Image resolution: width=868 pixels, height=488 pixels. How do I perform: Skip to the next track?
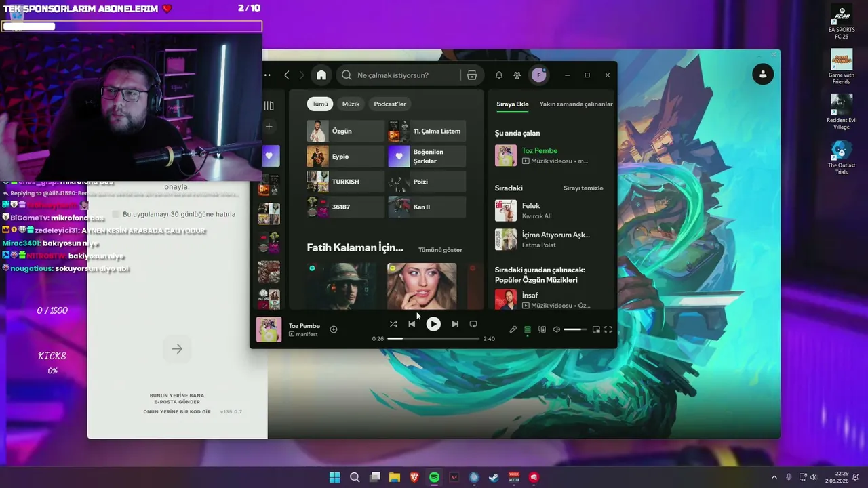(455, 324)
